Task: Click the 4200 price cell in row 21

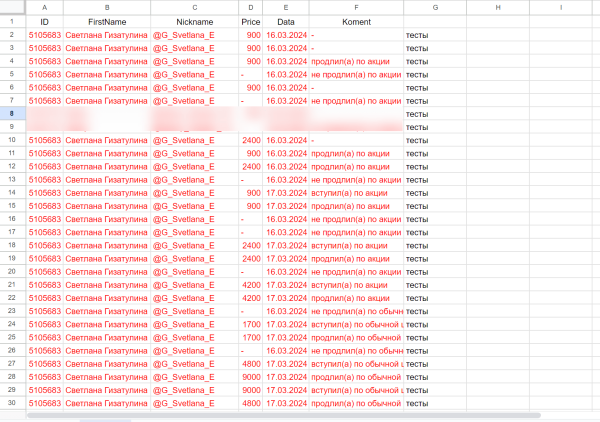Action: [x=250, y=284]
